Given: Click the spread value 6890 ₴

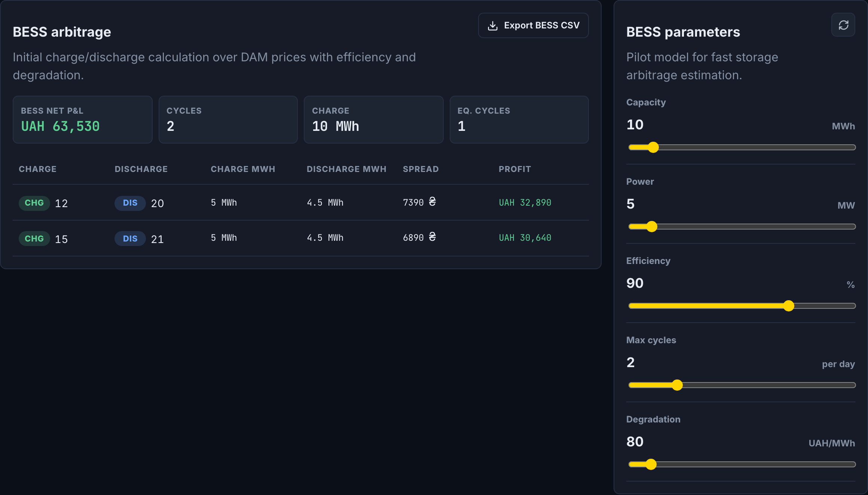Looking at the screenshot, I should coord(419,237).
